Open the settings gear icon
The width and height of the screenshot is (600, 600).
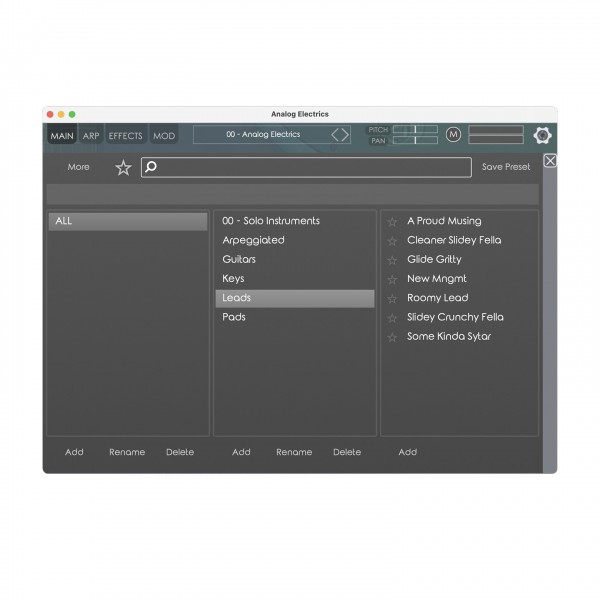[542, 135]
